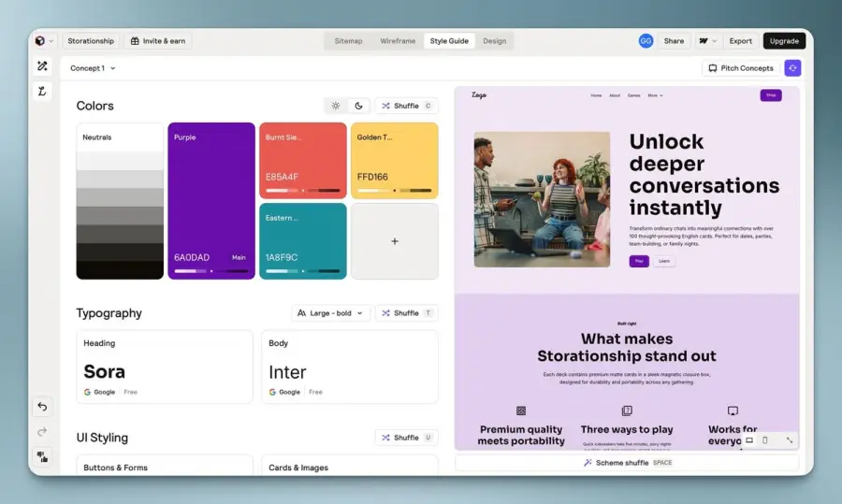Screen dimensions: 842x504
Task: Click the Logo in preview header
Action: pyautogui.click(x=479, y=95)
